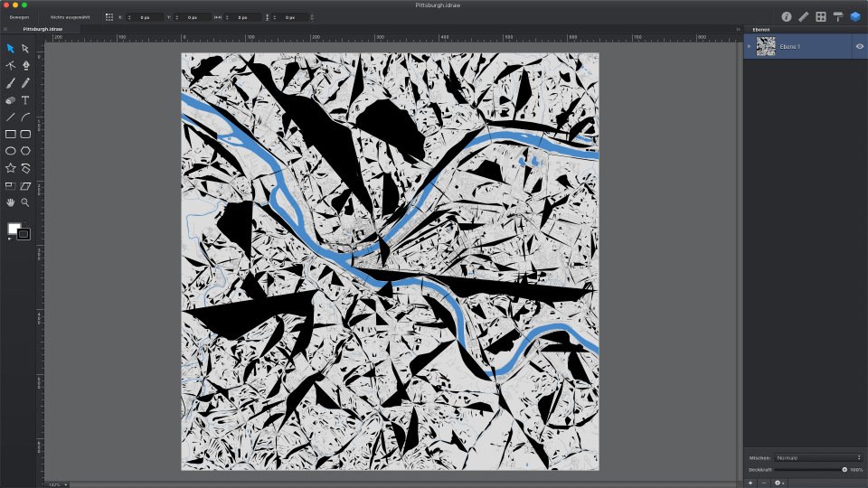Open the layer gear options menu
This screenshot has height=488, width=868.
click(x=777, y=483)
